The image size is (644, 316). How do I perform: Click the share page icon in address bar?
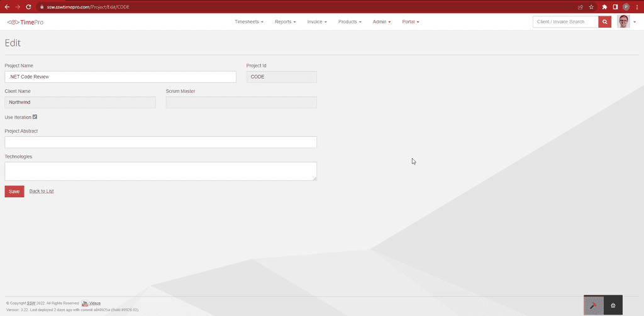(x=580, y=6)
